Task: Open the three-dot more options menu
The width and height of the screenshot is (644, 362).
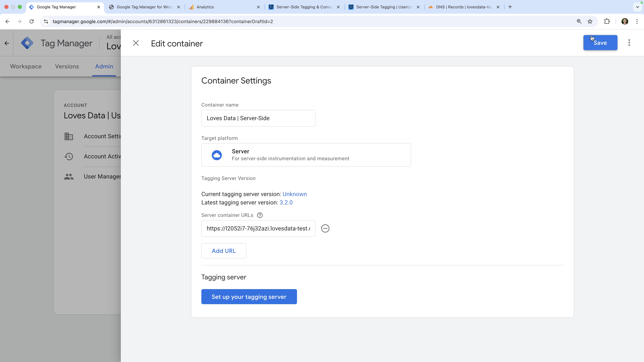Action: [629, 43]
